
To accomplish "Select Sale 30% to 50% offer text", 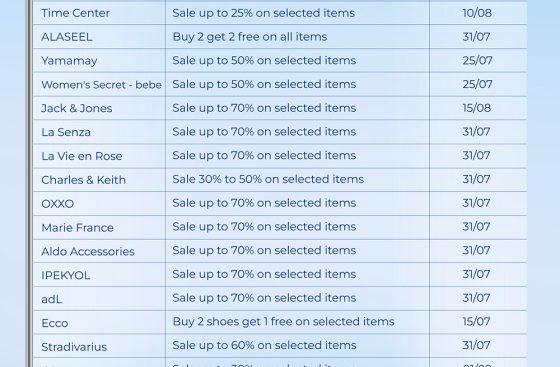I will [268, 179].
